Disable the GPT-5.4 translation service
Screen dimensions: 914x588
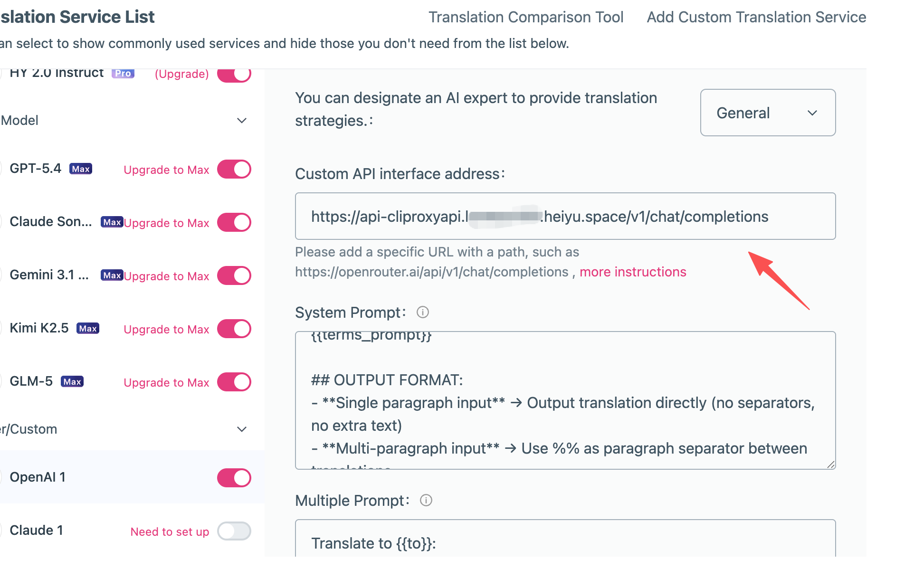tap(234, 169)
